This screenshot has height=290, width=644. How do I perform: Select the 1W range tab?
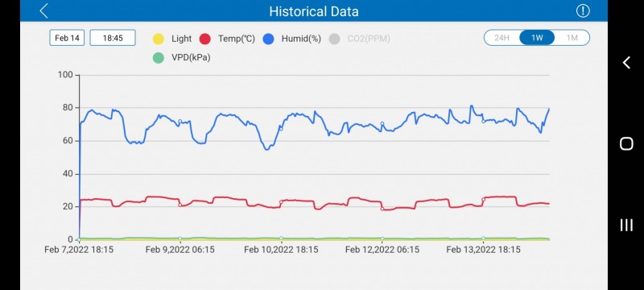point(537,38)
